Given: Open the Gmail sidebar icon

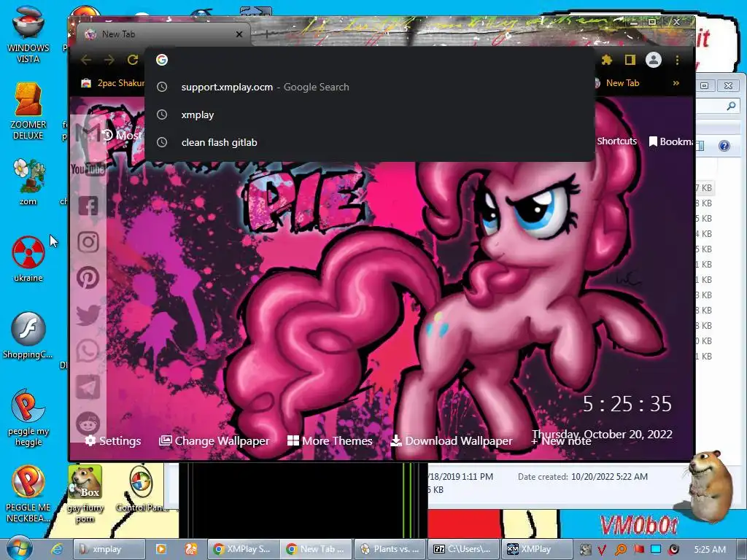Looking at the screenshot, I should tap(88, 133).
